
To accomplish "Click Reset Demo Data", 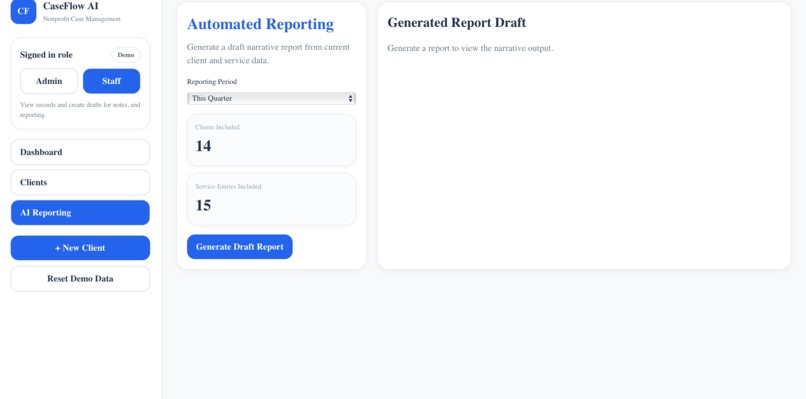I will coord(80,279).
